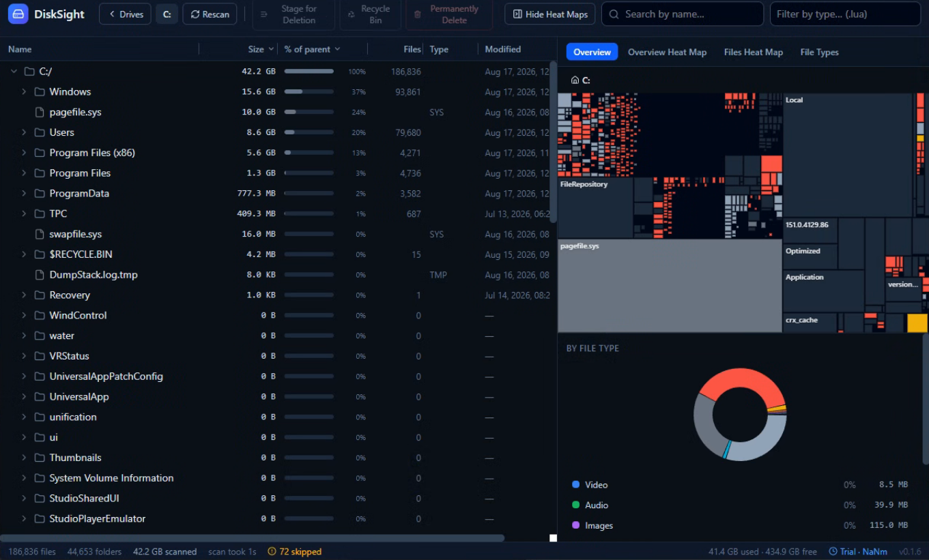Click the 72 skipped status text
This screenshot has width=929, height=560.
[300, 551]
